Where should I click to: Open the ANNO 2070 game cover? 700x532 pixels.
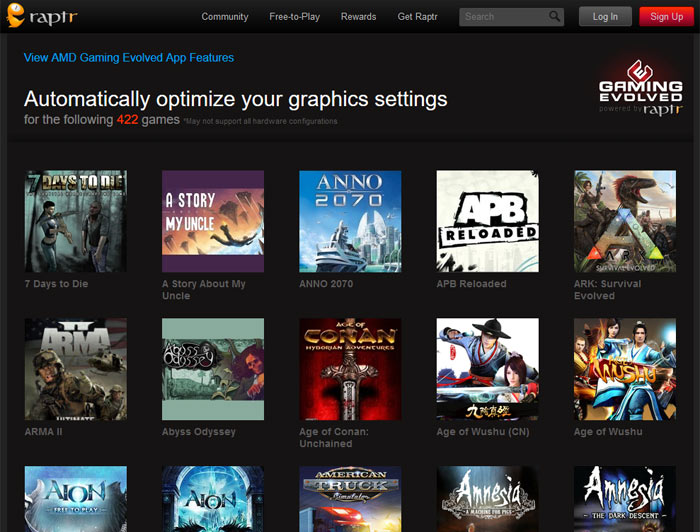point(350,221)
